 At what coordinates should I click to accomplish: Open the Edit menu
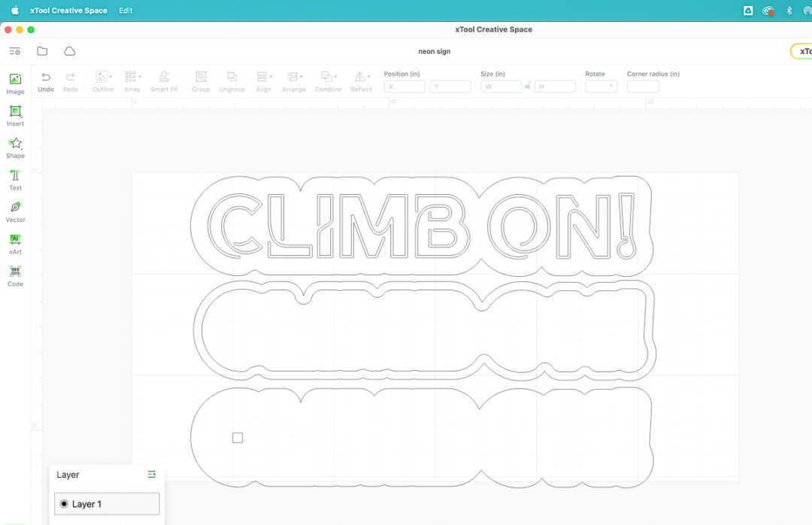click(126, 11)
